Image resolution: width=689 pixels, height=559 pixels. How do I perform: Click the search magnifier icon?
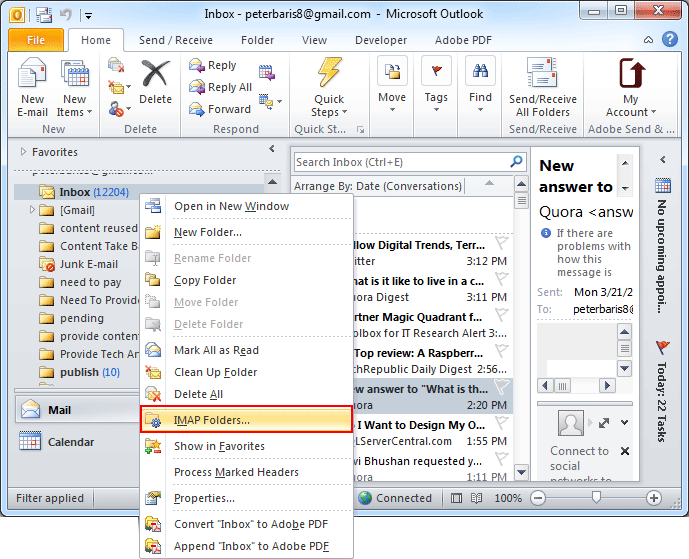516,162
